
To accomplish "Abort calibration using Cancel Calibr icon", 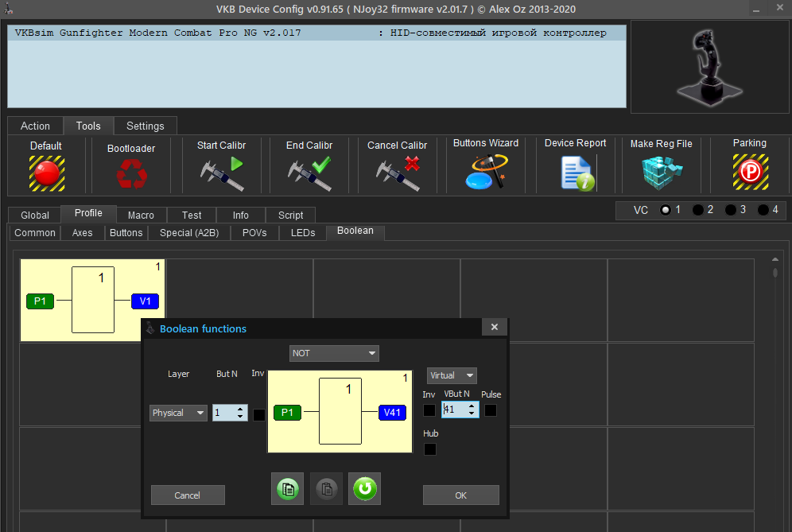I will click(398, 173).
